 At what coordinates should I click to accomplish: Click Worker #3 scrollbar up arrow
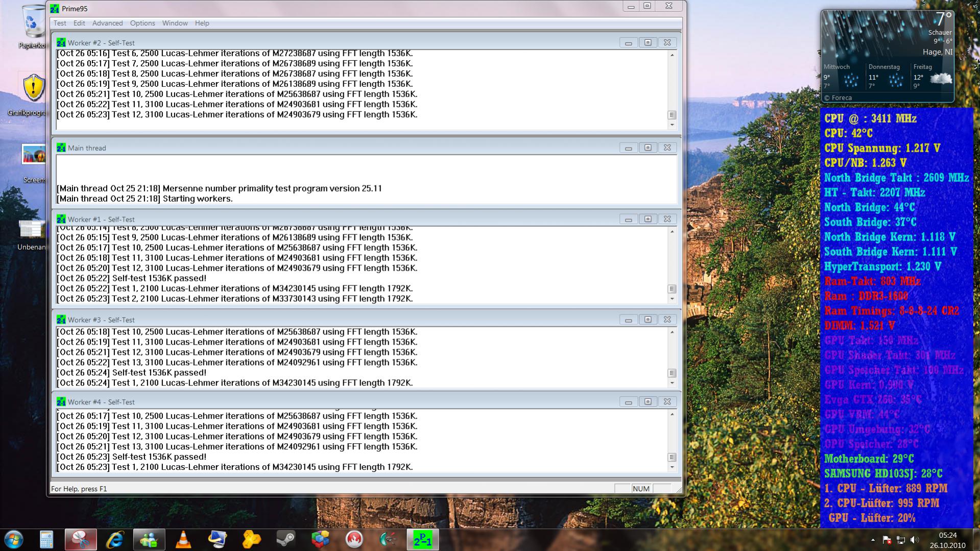[672, 332]
